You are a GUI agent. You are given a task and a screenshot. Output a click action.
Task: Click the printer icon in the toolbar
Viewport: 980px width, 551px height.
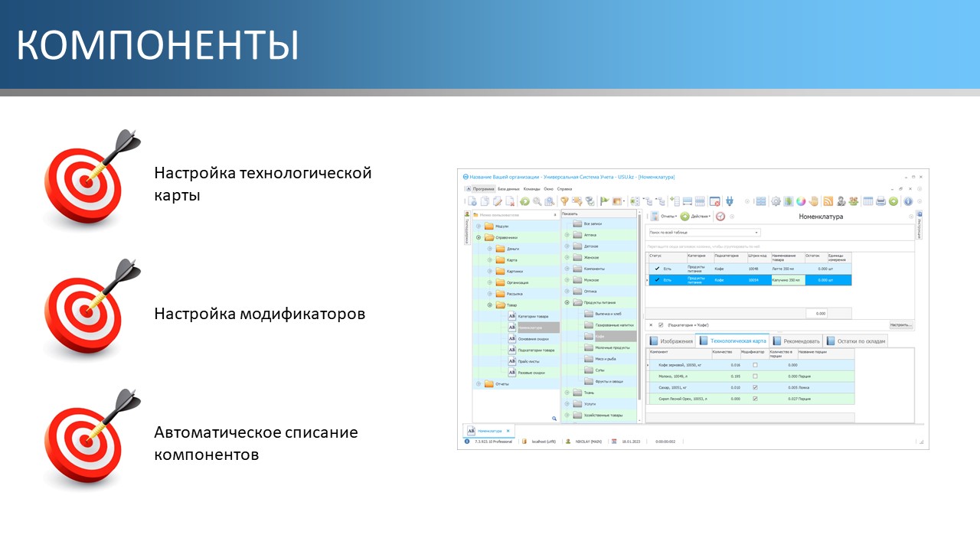click(880, 201)
